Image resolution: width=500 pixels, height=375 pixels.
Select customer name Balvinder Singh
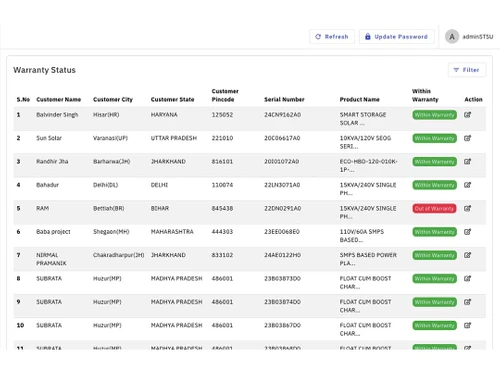[57, 115]
